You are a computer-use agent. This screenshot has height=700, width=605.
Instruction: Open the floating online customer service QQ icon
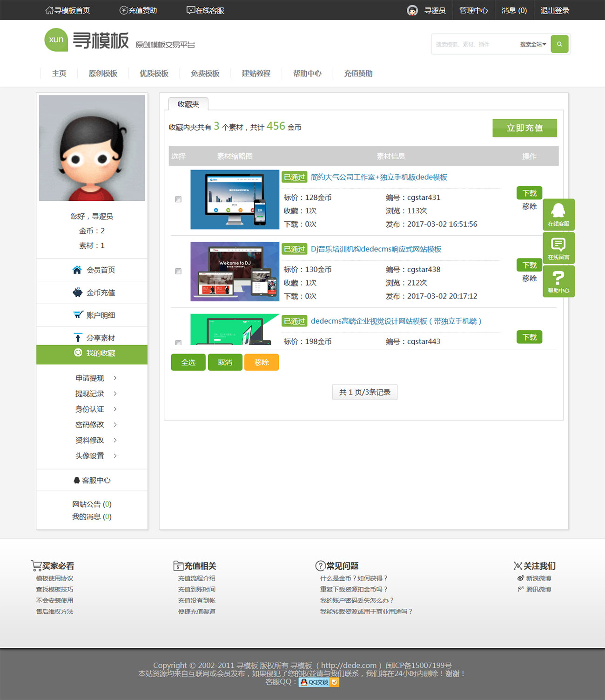tap(558, 214)
